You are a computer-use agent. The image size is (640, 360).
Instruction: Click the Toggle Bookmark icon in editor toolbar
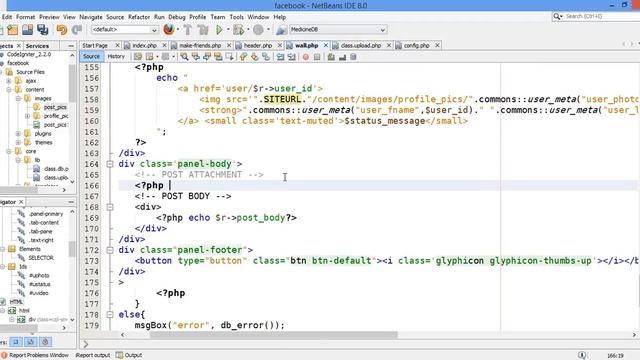[266, 57]
